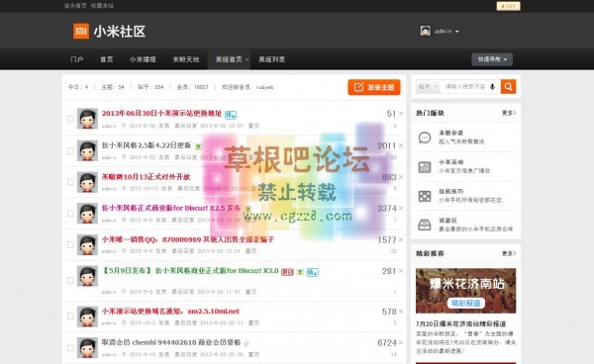
Task: Click the 收藏本站 link at top
Action: coord(102,6)
